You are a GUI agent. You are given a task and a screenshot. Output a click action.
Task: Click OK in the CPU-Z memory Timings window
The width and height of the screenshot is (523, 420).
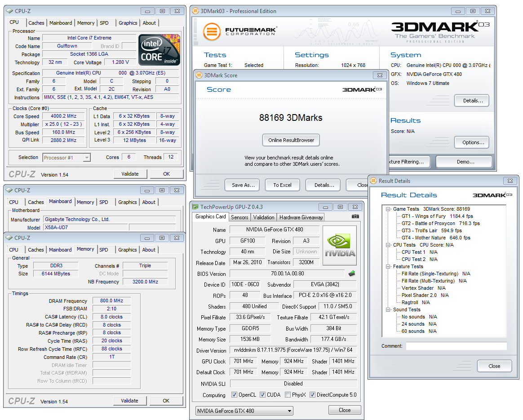(x=166, y=401)
